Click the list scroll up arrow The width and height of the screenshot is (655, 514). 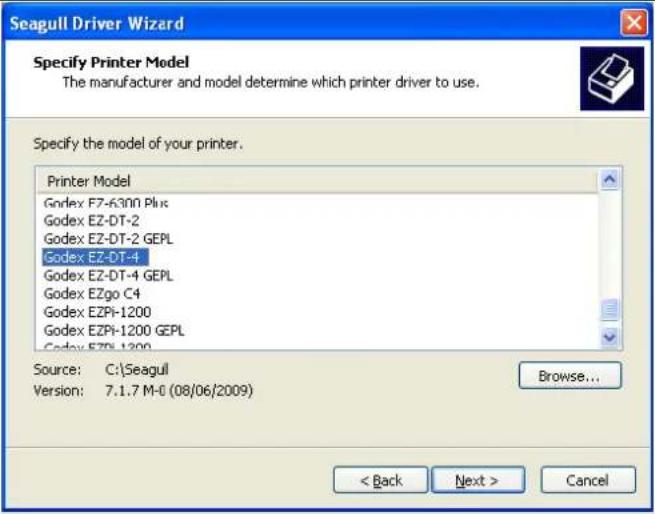pos(609,180)
